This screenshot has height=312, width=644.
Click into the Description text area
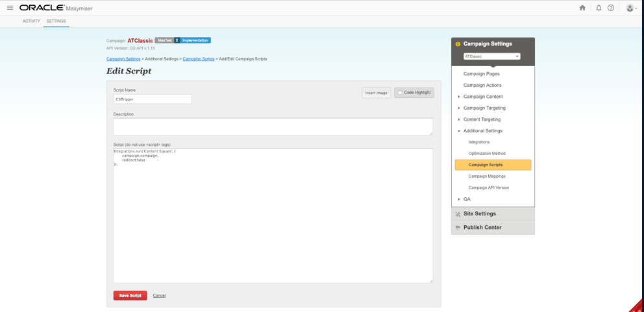(273, 126)
